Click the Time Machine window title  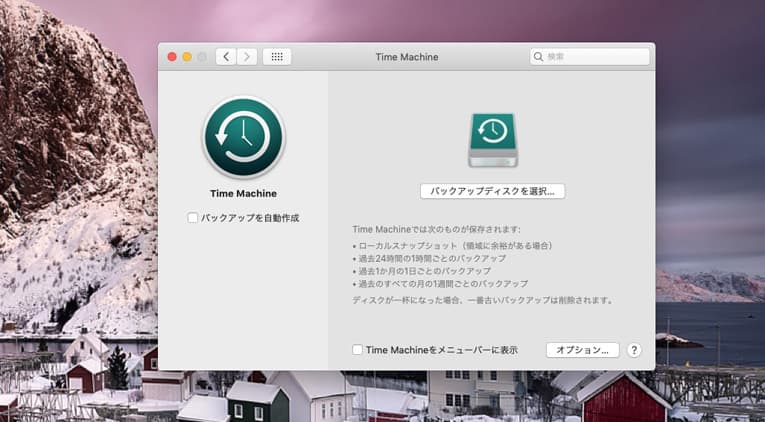click(x=406, y=57)
